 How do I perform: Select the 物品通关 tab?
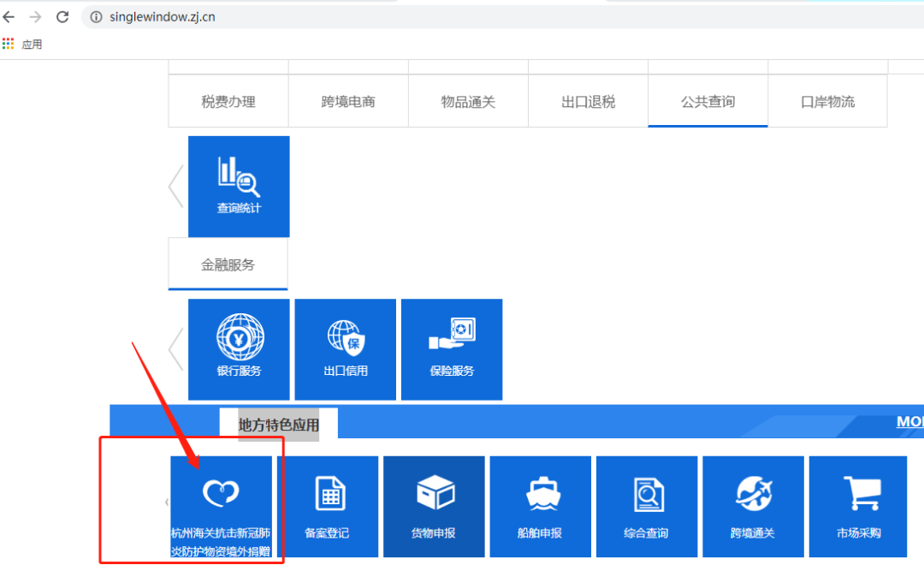coord(468,102)
